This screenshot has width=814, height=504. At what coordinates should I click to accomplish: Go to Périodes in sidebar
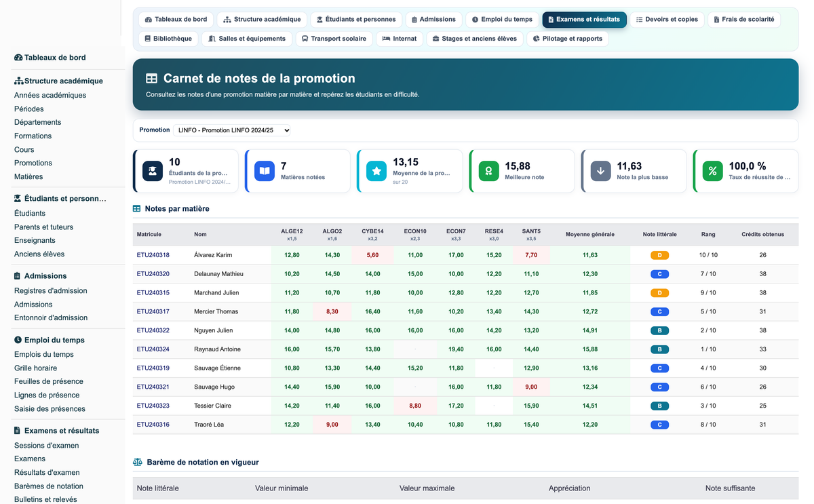[x=29, y=109]
